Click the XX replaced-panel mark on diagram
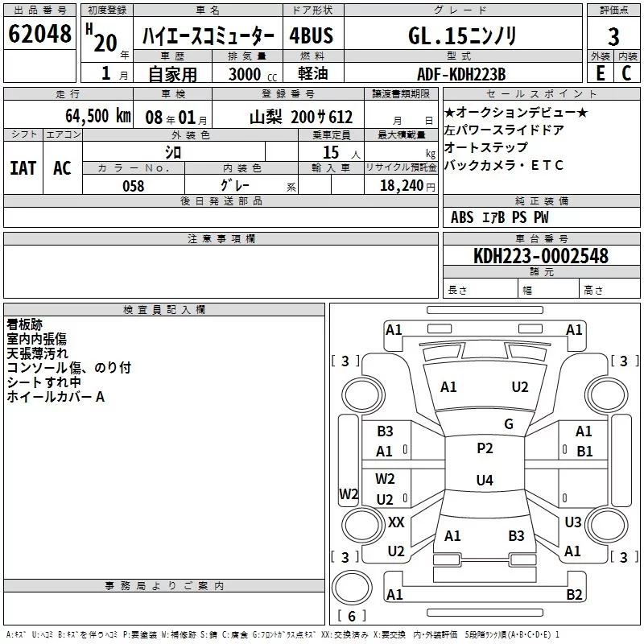The height and width of the screenshot is (644, 644). point(396,522)
